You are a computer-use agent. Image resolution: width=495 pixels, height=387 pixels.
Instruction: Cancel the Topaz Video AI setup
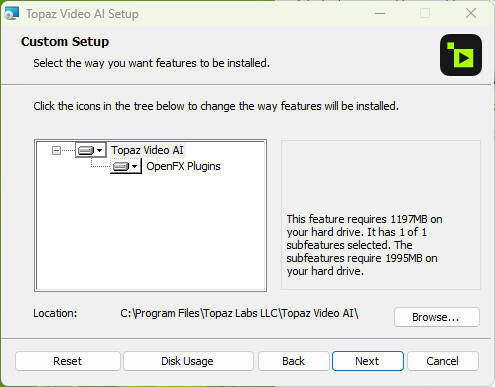click(x=443, y=361)
